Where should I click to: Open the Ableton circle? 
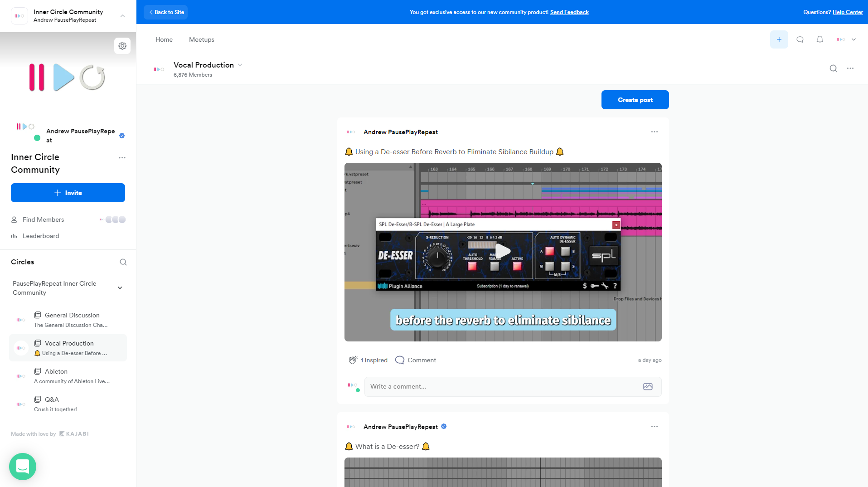[68, 376]
